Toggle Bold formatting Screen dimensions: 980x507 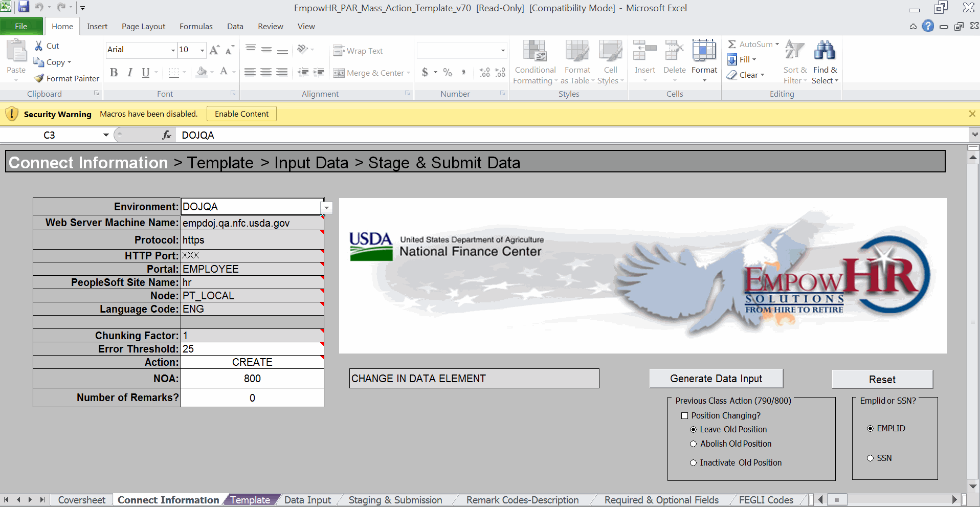[114, 73]
